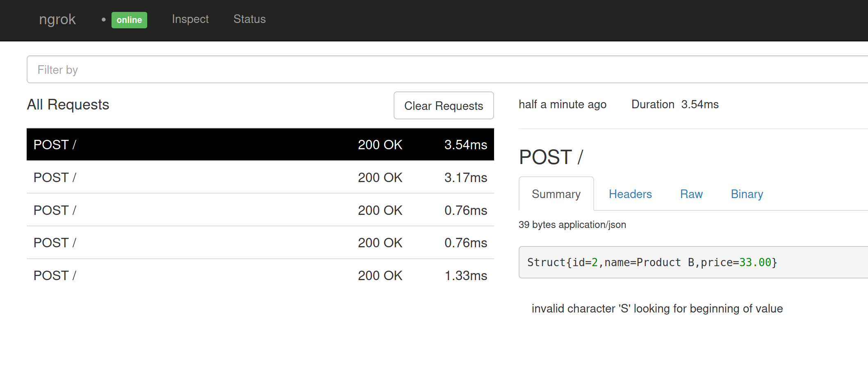Click the Struct request body code block

tap(652, 262)
